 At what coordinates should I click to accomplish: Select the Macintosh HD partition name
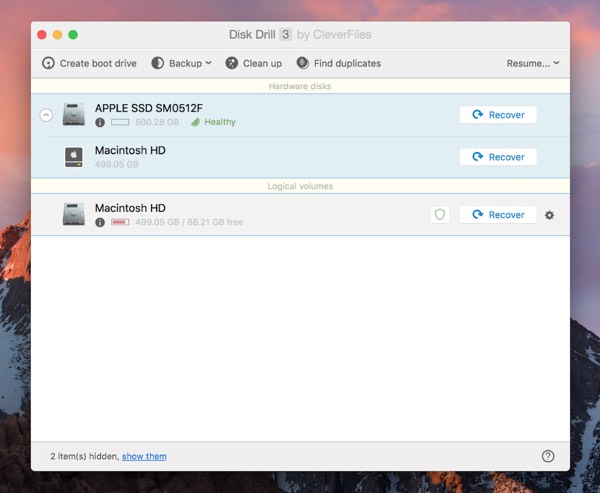(130, 150)
